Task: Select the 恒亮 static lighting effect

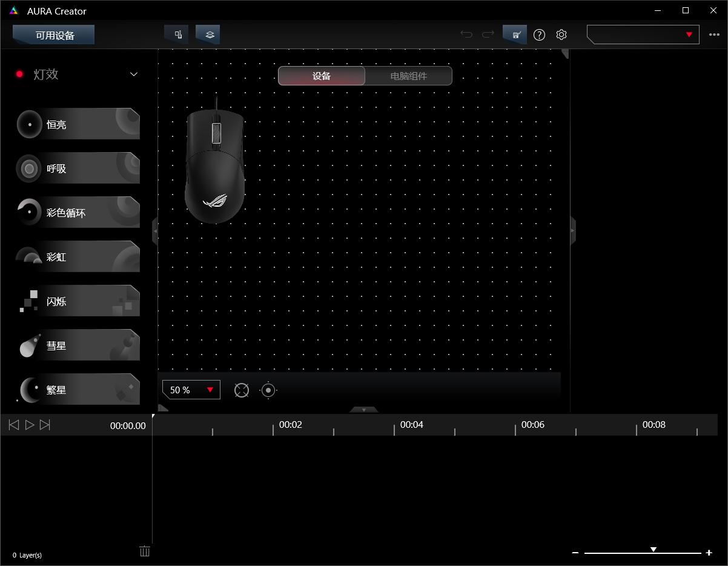Action: point(78,124)
